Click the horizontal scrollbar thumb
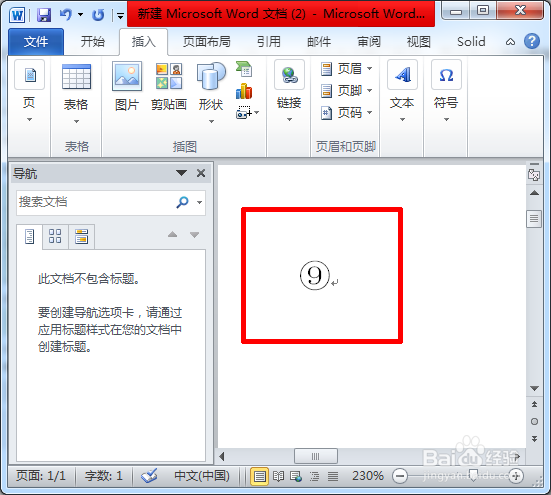Viewport: 551px width, 495px height. [316, 456]
